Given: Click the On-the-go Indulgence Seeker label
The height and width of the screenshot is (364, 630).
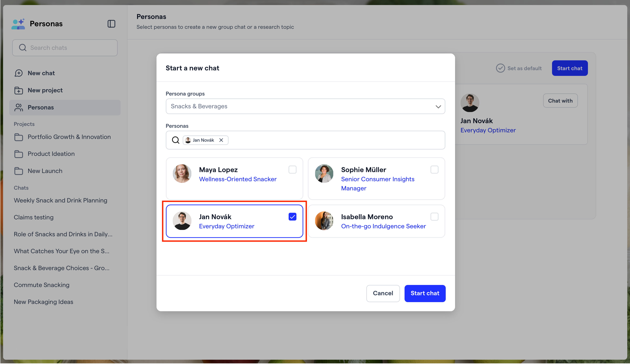Looking at the screenshot, I should pyautogui.click(x=383, y=226).
